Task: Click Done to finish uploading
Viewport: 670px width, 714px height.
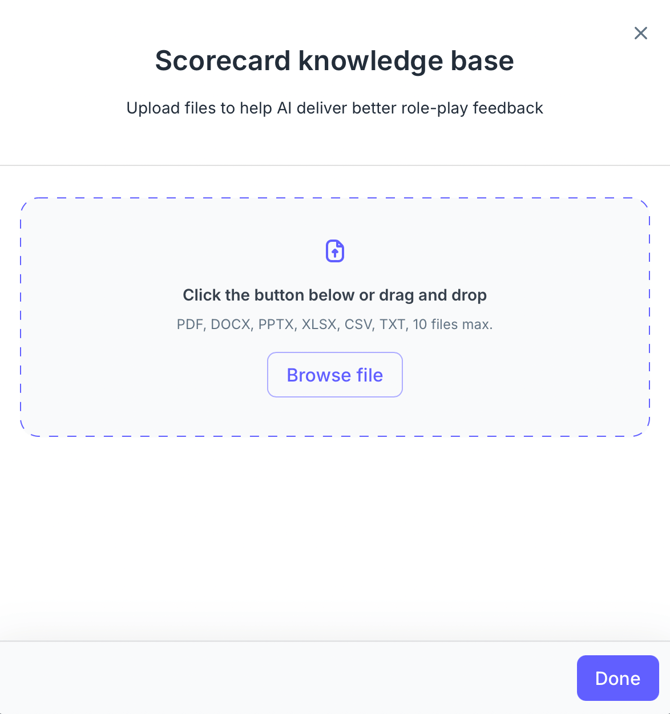Action: [x=617, y=678]
